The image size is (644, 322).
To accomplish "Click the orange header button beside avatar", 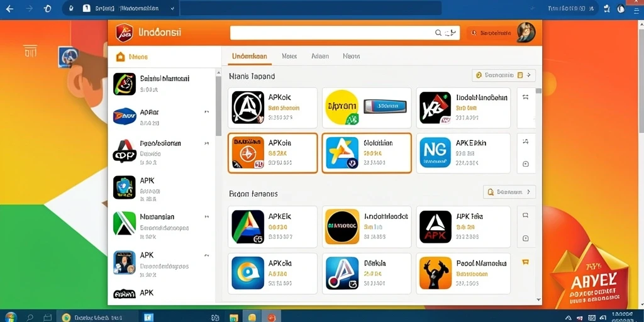I will pyautogui.click(x=491, y=33).
